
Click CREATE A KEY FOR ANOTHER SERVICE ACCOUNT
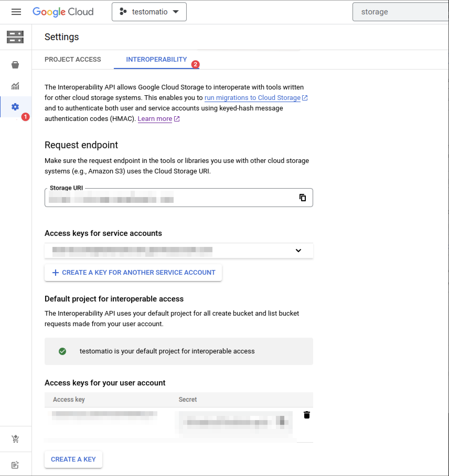click(133, 272)
